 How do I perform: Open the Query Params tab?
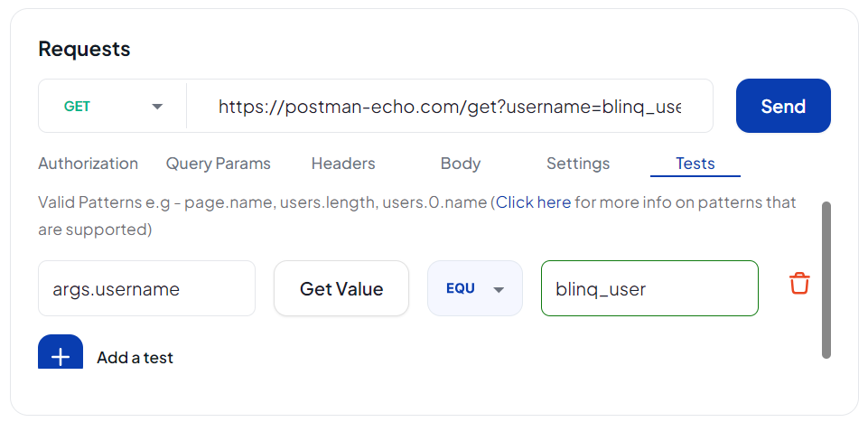tap(219, 164)
